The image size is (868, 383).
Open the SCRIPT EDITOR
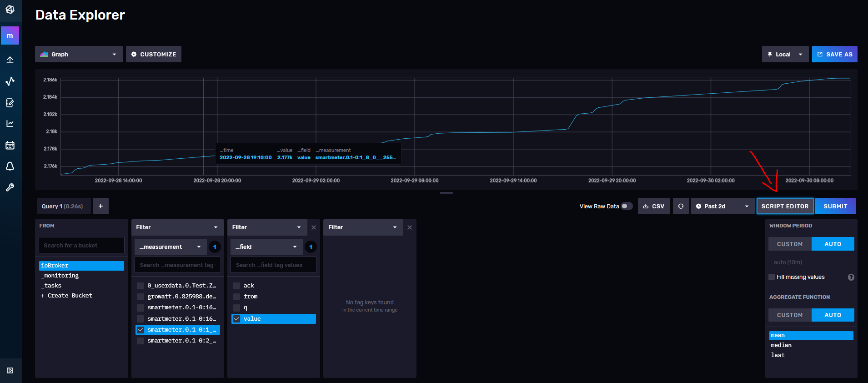click(x=785, y=206)
